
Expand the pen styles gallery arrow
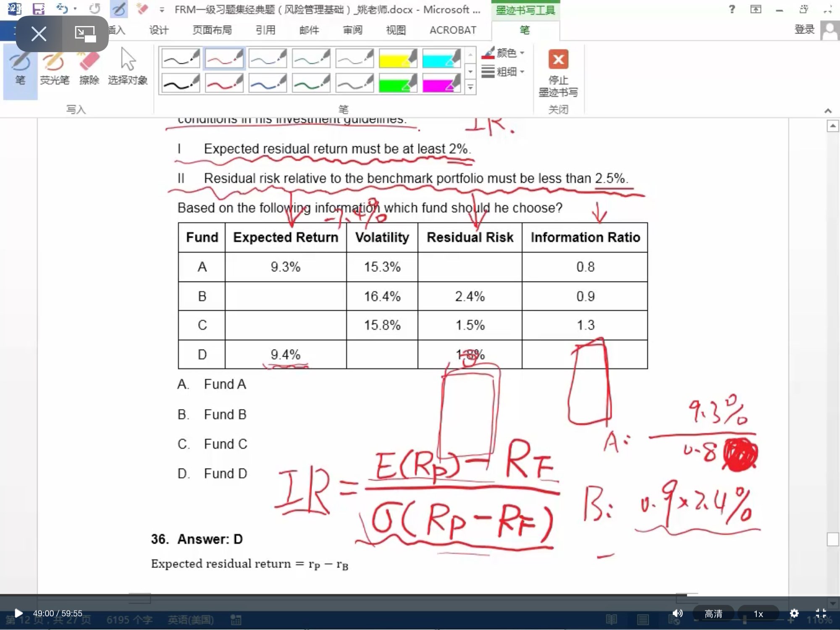coord(470,87)
